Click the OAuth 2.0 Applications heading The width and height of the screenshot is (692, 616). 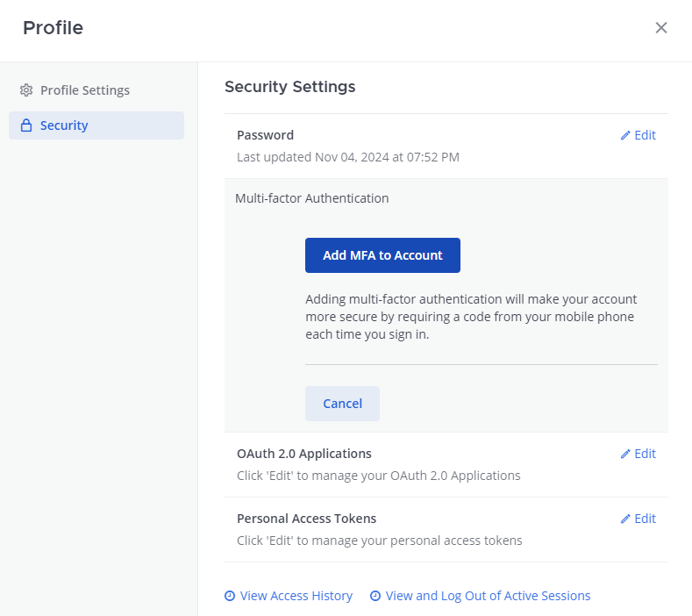coord(303,454)
